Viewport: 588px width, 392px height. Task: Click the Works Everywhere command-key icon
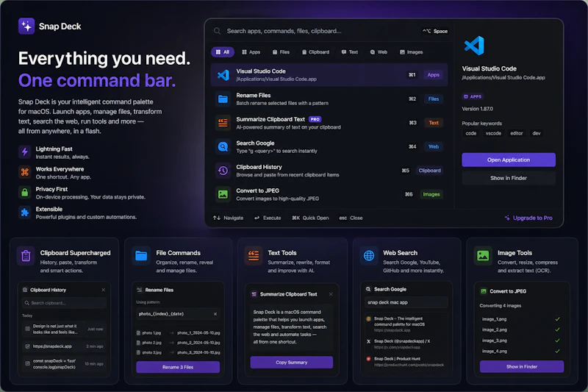[25, 172]
